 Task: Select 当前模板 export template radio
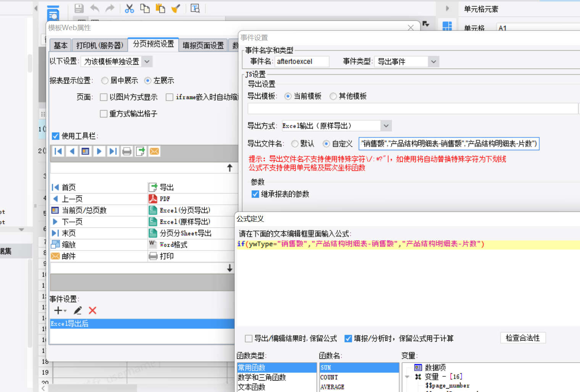(288, 96)
